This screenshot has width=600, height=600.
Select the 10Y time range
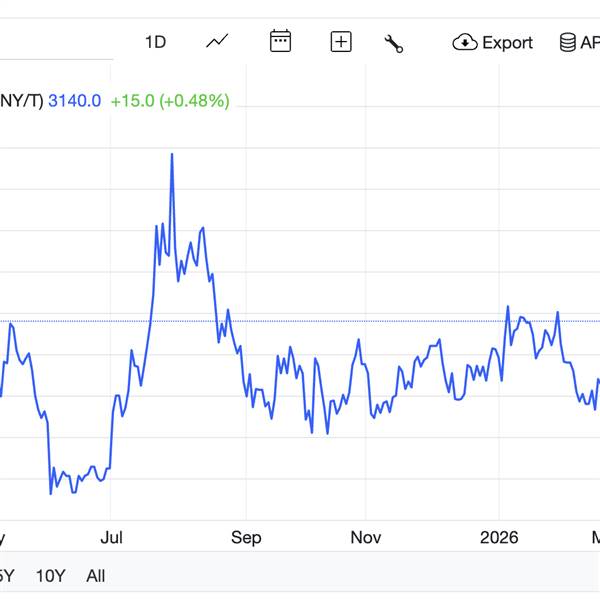tap(50, 576)
